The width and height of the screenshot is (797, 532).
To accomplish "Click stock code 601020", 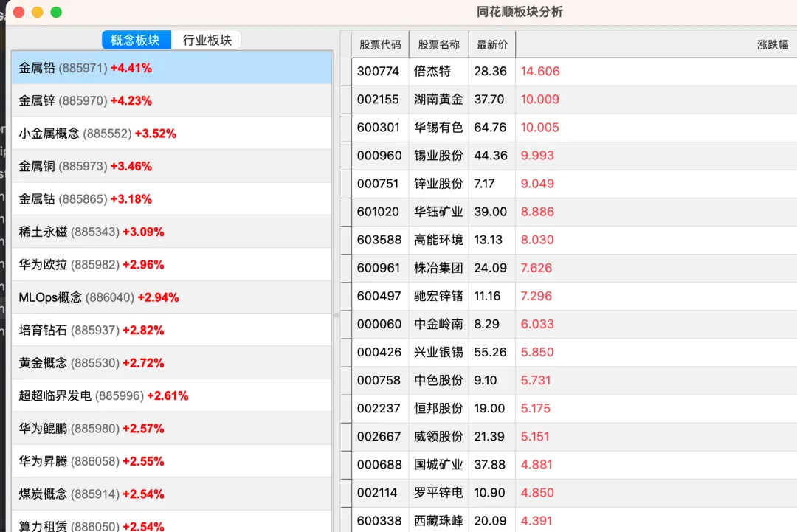I will [x=378, y=211].
